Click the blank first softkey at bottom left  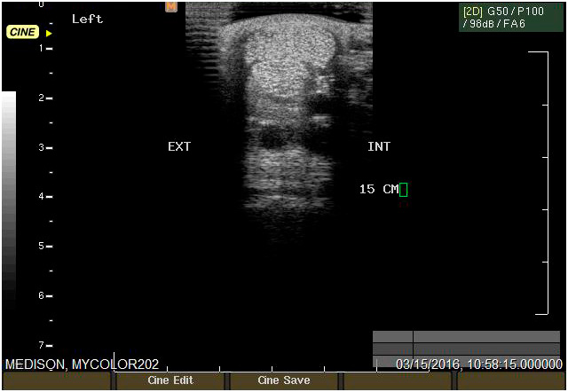coord(56,381)
